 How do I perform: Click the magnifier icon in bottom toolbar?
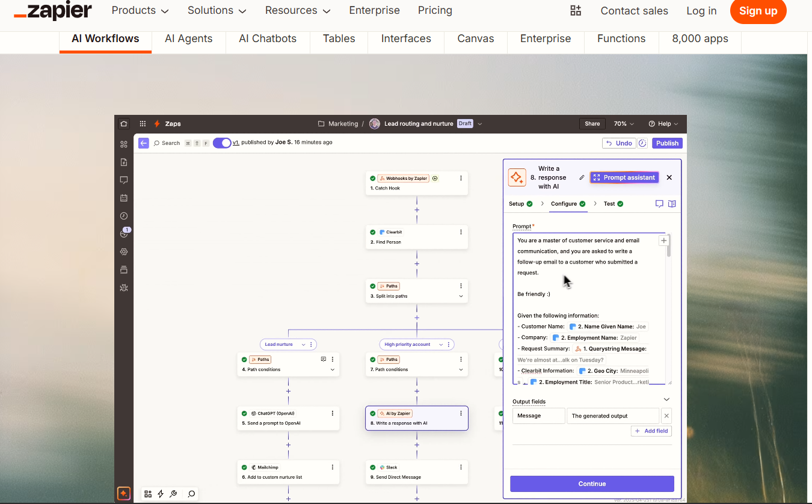coord(191,494)
